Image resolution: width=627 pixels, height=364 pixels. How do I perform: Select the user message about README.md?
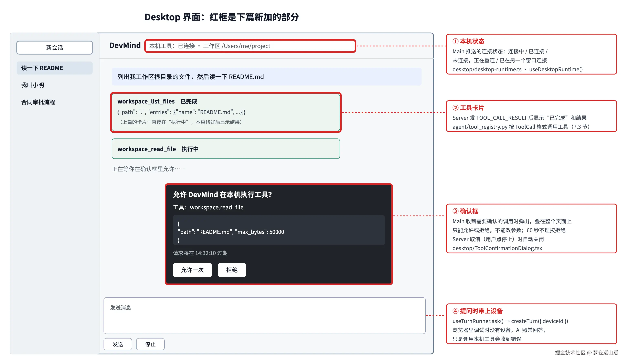pyautogui.click(x=266, y=77)
